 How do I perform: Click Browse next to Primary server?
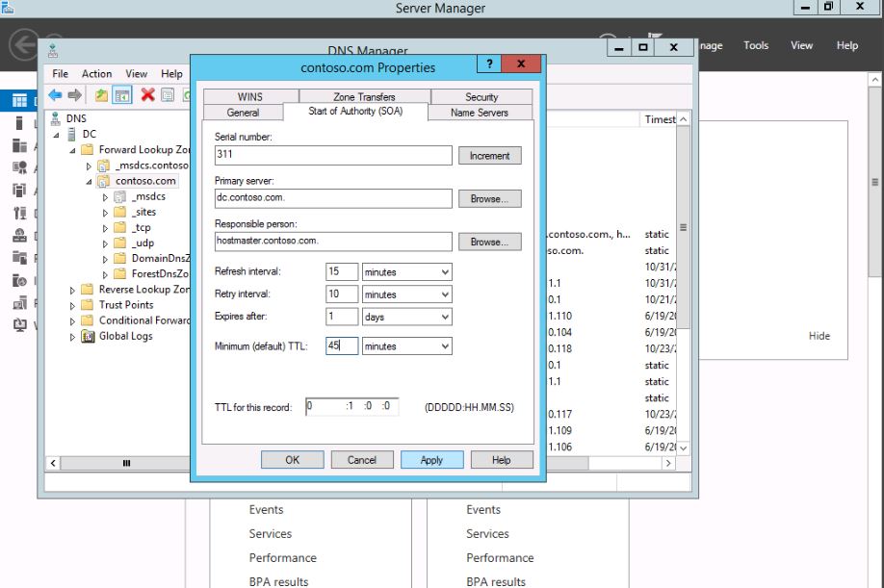[489, 199]
